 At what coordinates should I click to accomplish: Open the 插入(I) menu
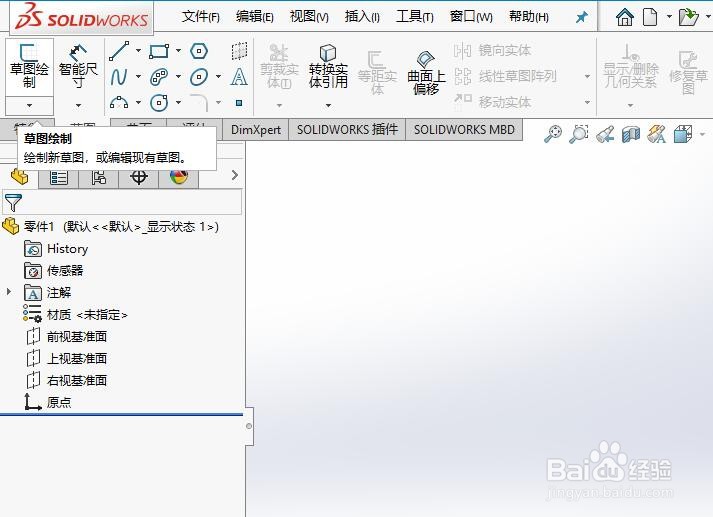coord(362,17)
